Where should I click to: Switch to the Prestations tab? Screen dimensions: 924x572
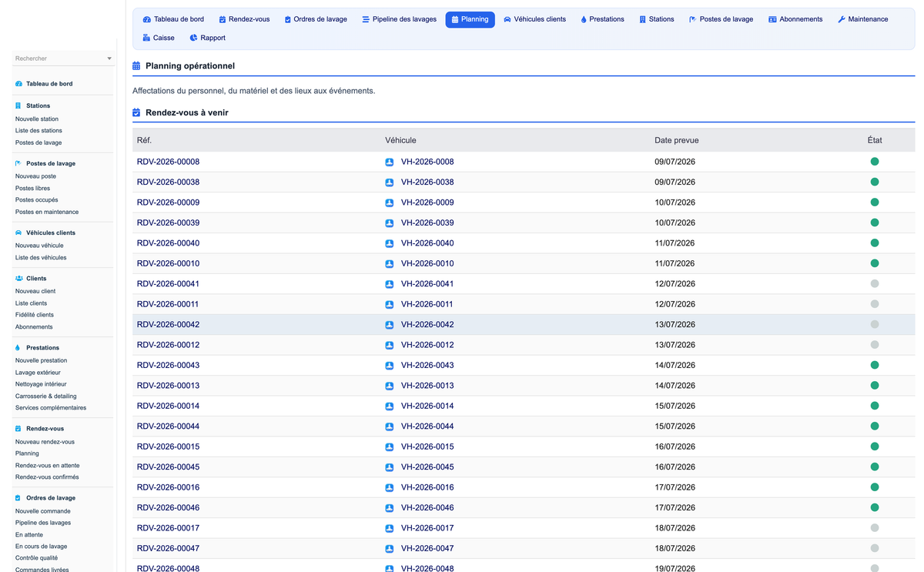click(602, 19)
